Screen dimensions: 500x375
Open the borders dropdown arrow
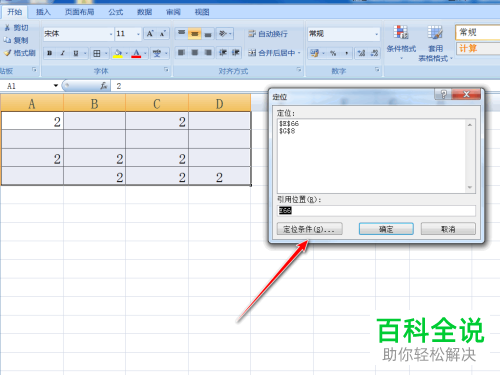106,53
